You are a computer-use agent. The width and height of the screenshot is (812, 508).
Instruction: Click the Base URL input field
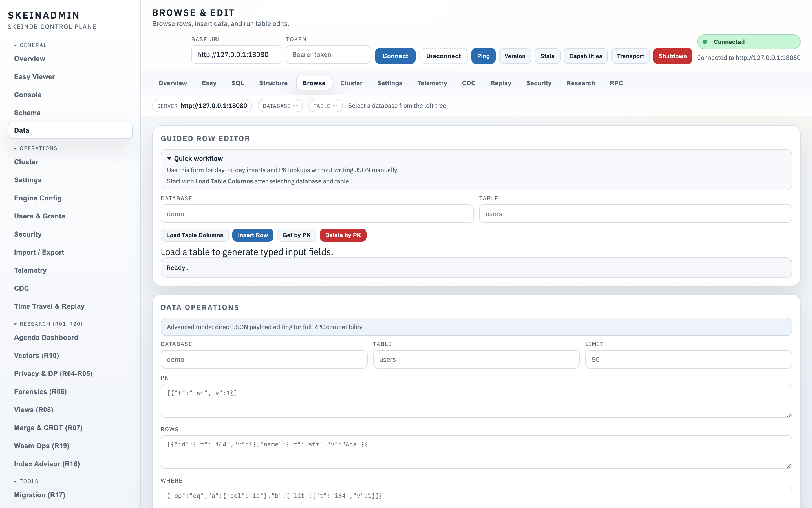pos(236,55)
